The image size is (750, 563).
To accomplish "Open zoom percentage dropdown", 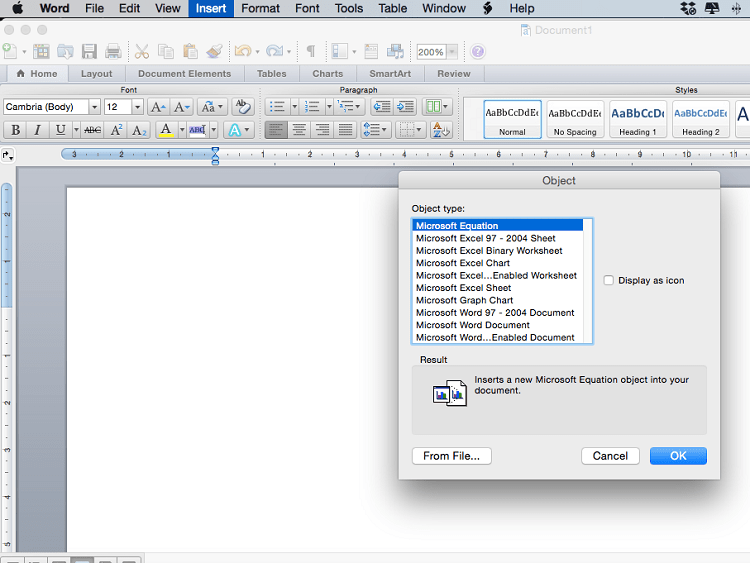I will (x=452, y=52).
